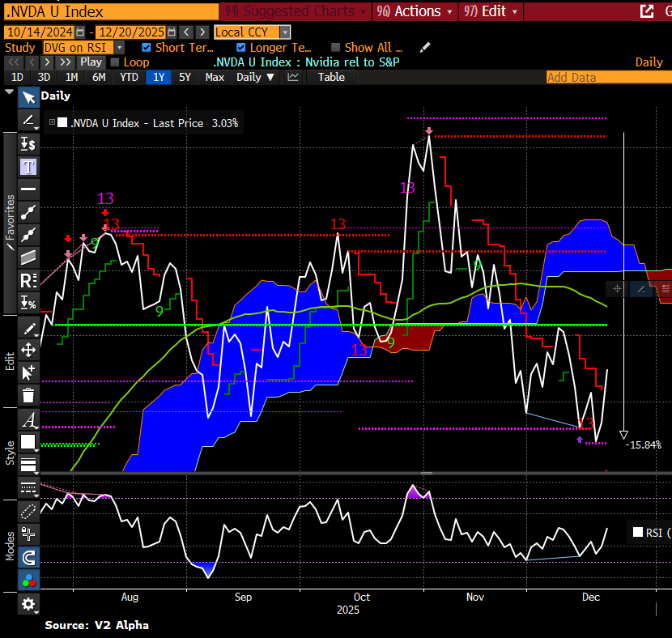Viewport: 672px width, 638px height.
Task: Click the pencil icon on floating toolbar
Action: (x=641, y=289)
